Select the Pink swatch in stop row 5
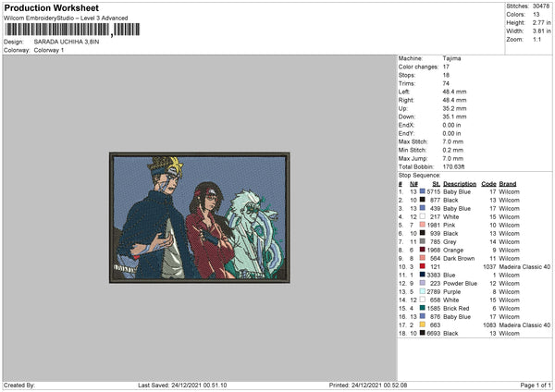This screenshot has height=392, width=555. pyautogui.click(x=423, y=225)
